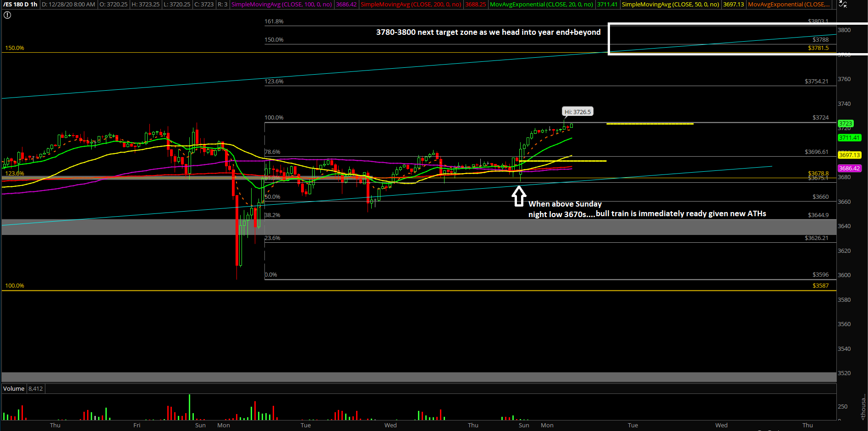This screenshot has height=431, width=868.
Task: Select the 78.6% Fibonacci level label
Action: [x=272, y=152]
